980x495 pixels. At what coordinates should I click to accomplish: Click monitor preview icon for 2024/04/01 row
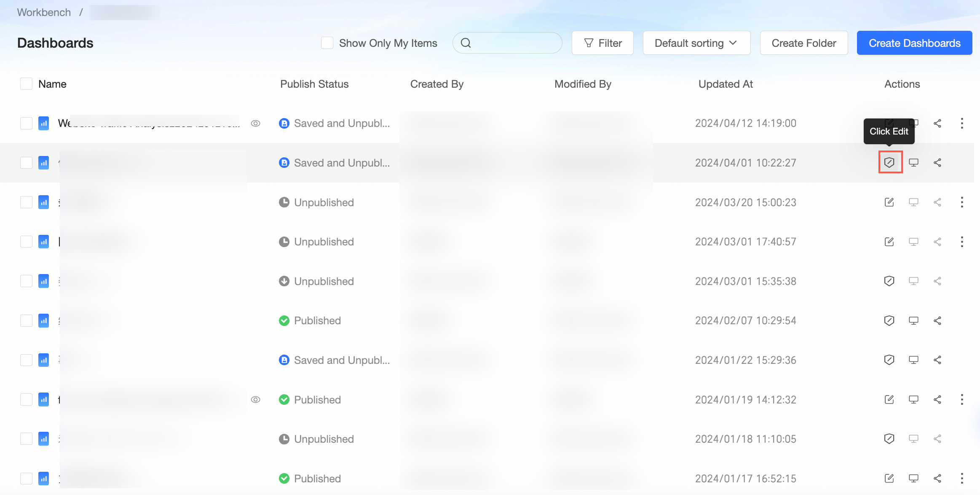coord(913,163)
